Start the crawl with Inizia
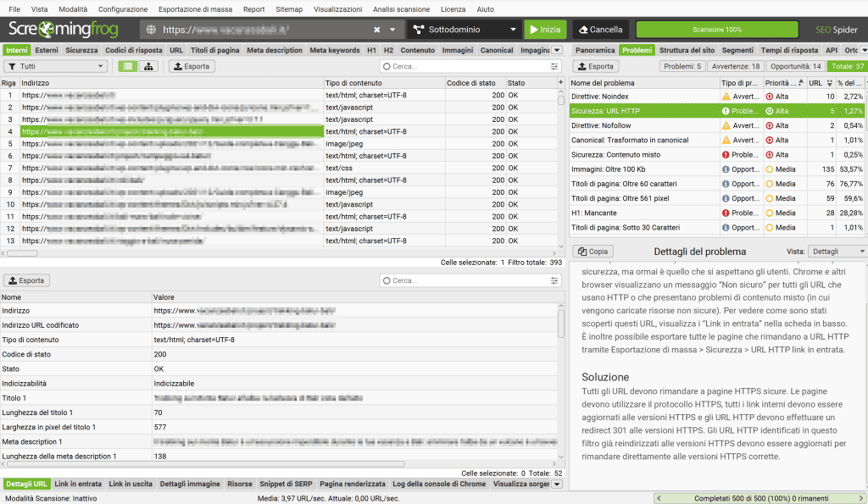This screenshot has width=868, height=504. 545,30
